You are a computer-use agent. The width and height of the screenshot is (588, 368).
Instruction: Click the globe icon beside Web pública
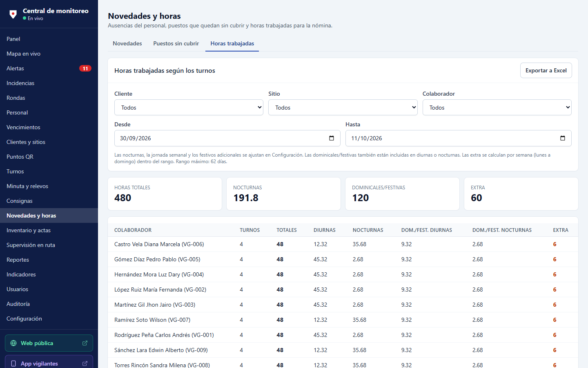click(13, 343)
